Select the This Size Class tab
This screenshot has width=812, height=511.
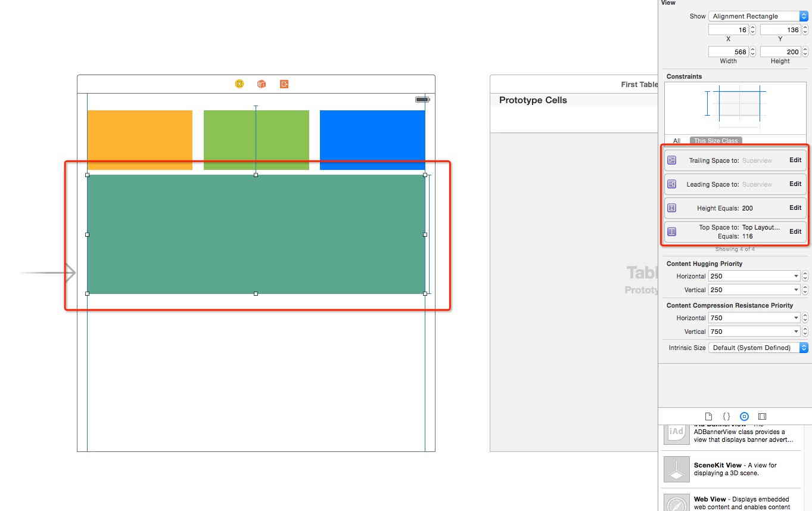click(715, 141)
